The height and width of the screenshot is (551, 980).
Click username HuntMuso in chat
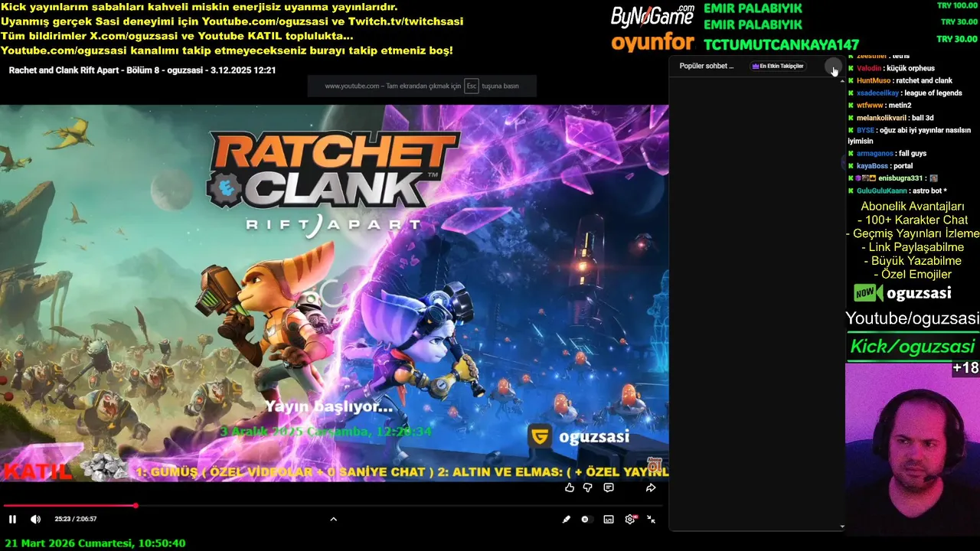coord(874,80)
